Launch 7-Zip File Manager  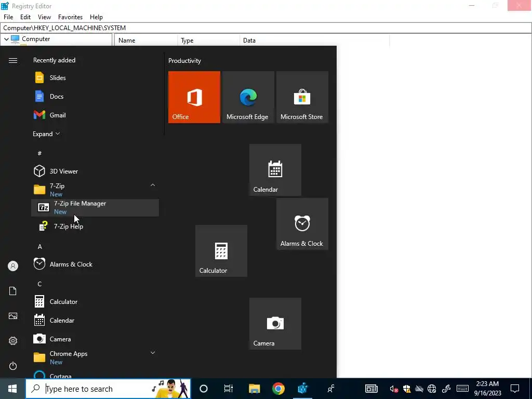(x=95, y=207)
